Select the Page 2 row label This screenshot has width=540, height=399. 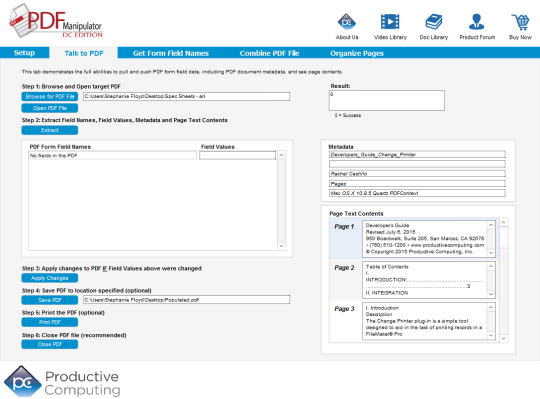pos(344,267)
